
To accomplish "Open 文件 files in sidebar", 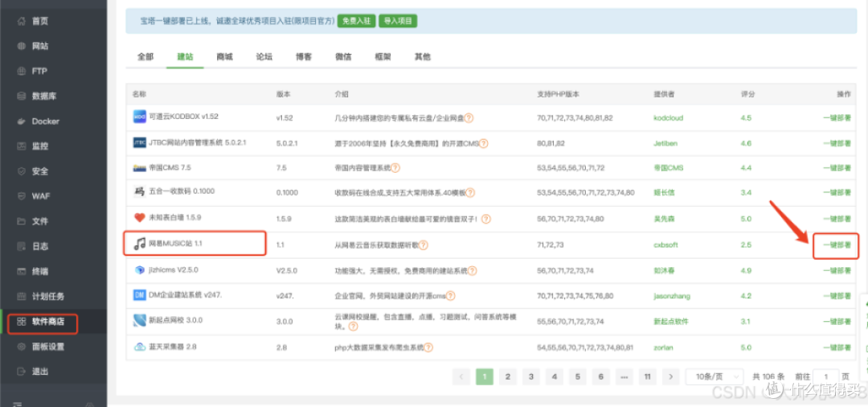I will [x=40, y=221].
